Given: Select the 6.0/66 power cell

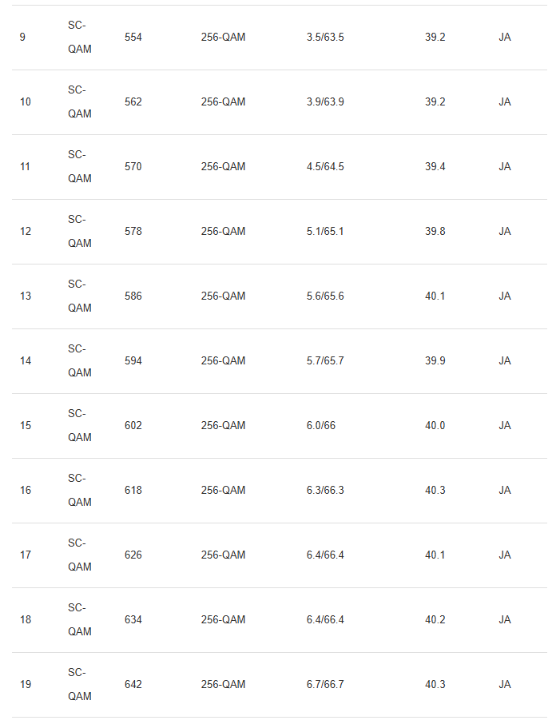Looking at the screenshot, I should [321, 426].
